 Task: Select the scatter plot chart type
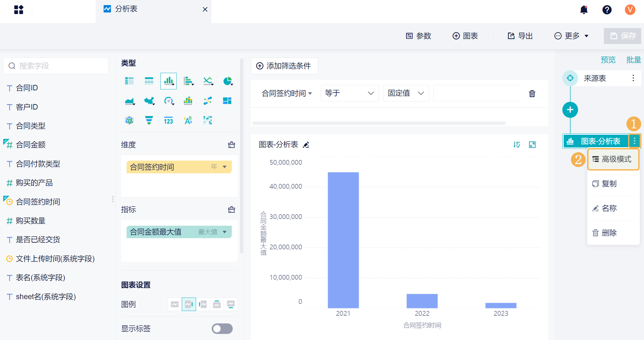point(208,101)
